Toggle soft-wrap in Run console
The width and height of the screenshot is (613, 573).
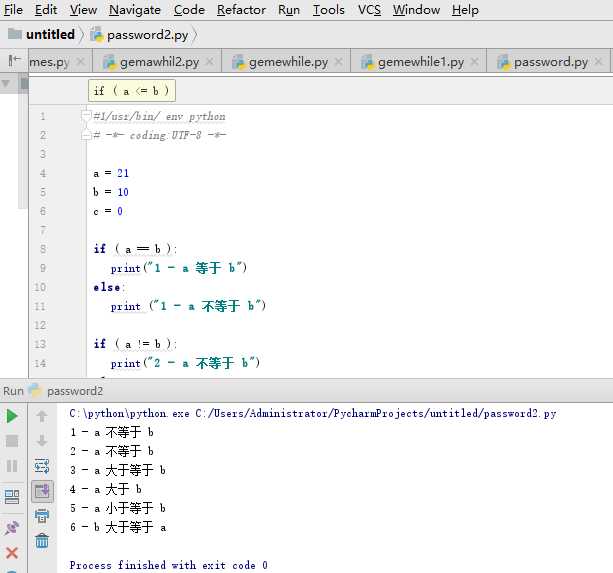42,466
